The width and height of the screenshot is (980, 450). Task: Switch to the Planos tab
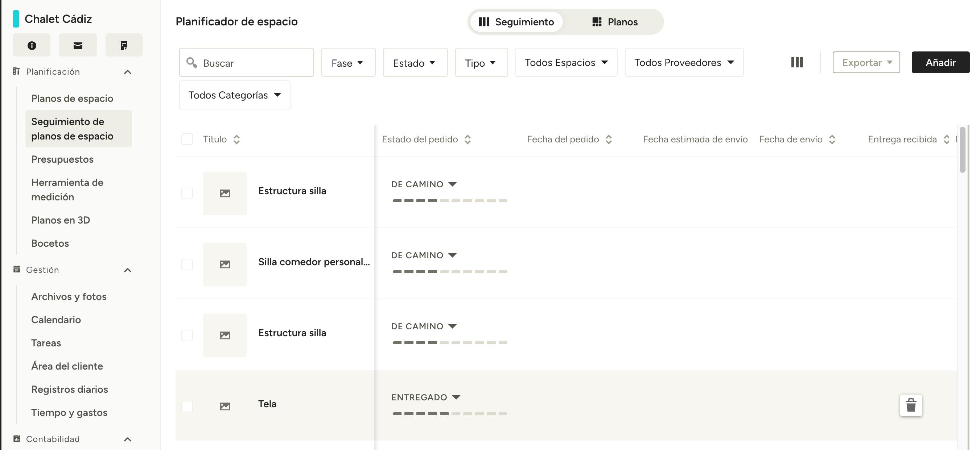pos(614,22)
